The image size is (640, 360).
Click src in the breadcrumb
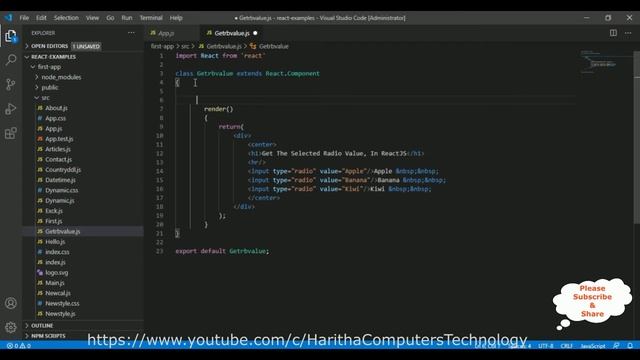point(185,47)
